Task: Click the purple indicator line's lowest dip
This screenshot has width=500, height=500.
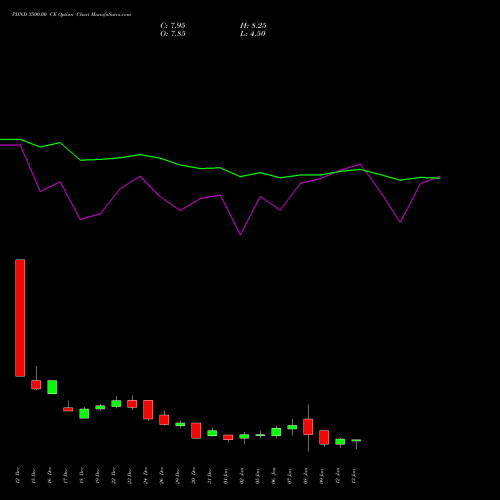Action: tap(240, 234)
